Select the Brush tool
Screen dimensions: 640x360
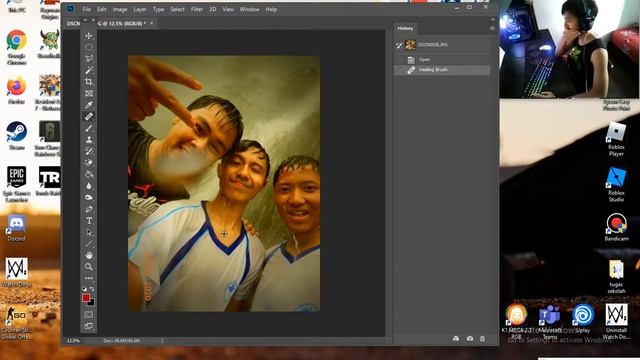click(x=89, y=128)
